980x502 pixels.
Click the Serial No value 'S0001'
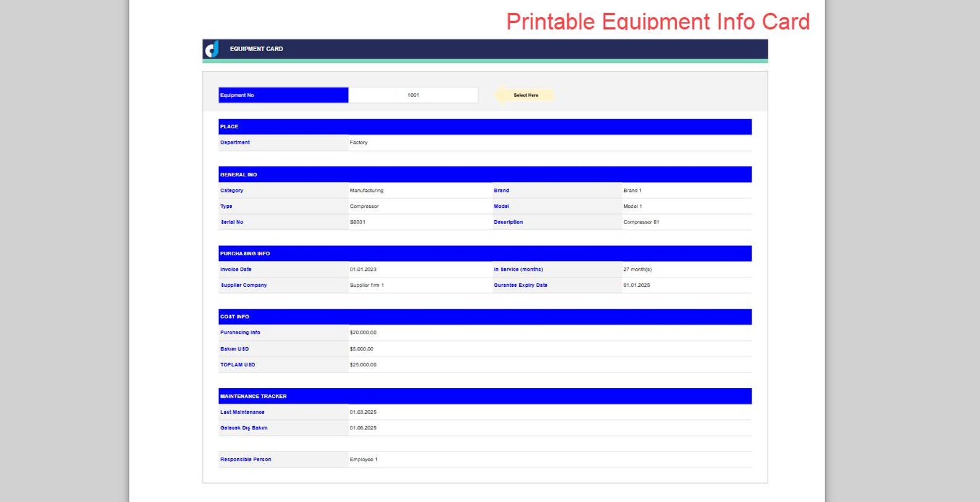[x=357, y=222]
